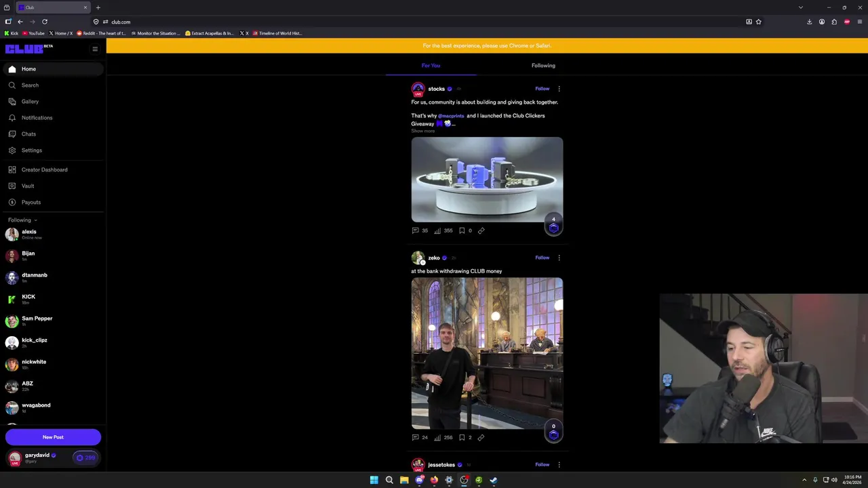Follow the zeko account
Viewport: 868px width, 488px height.
pyautogui.click(x=542, y=258)
